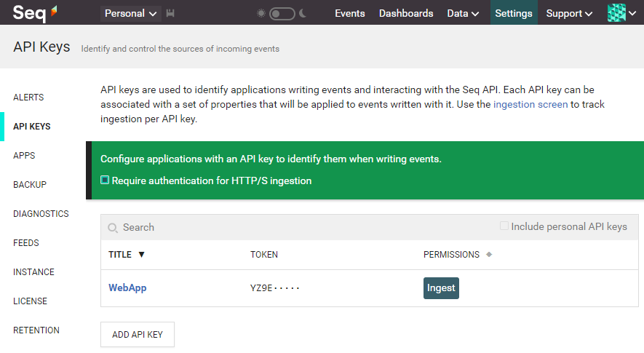Viewport: 644px width, 353px height.
Task: Click the sun light-theme icon
Action: click(x=261, y=14)
